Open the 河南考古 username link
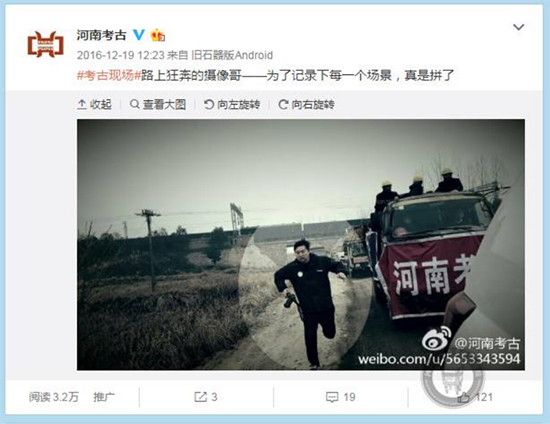The width and height of the screenshot is (550, 424). pyautogui.click(x=101, y=35)
